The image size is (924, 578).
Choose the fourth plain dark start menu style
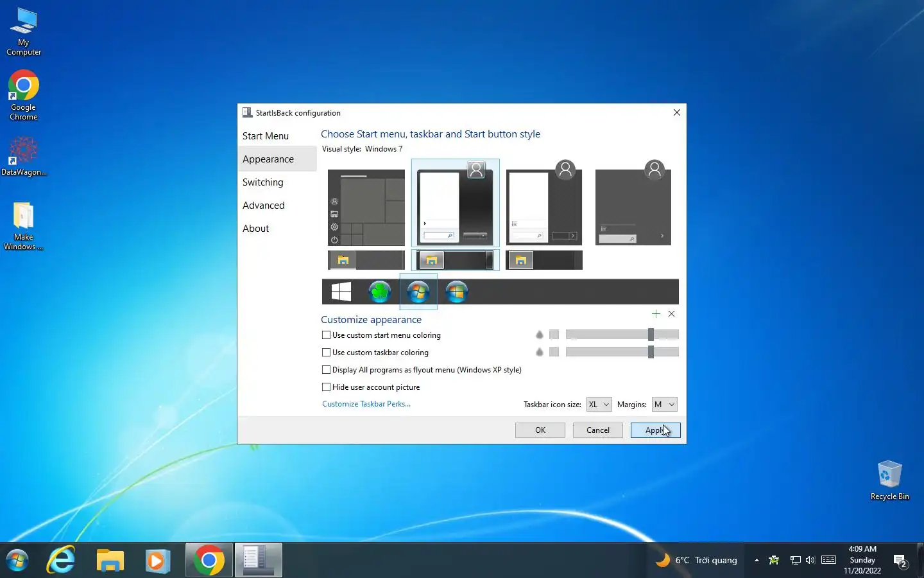coord(633,203)
